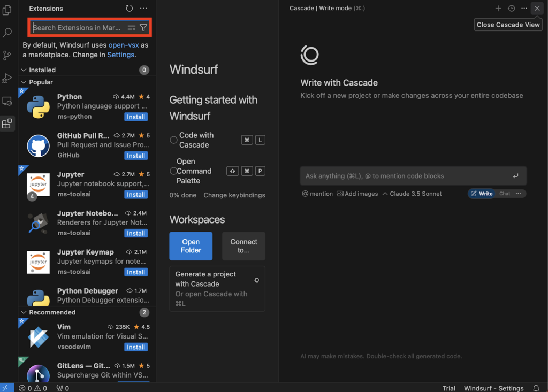
Task: Install the Jupyter Keymap extension
Action: (x=136, y=272)
